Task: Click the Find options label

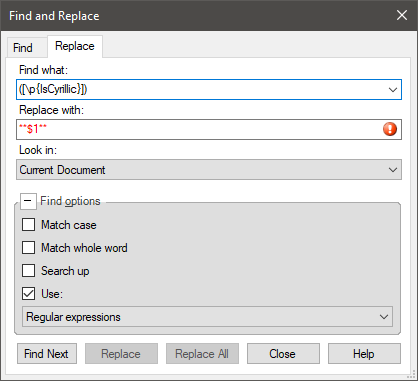Action: pyautogui.click(x=70, y=201)
